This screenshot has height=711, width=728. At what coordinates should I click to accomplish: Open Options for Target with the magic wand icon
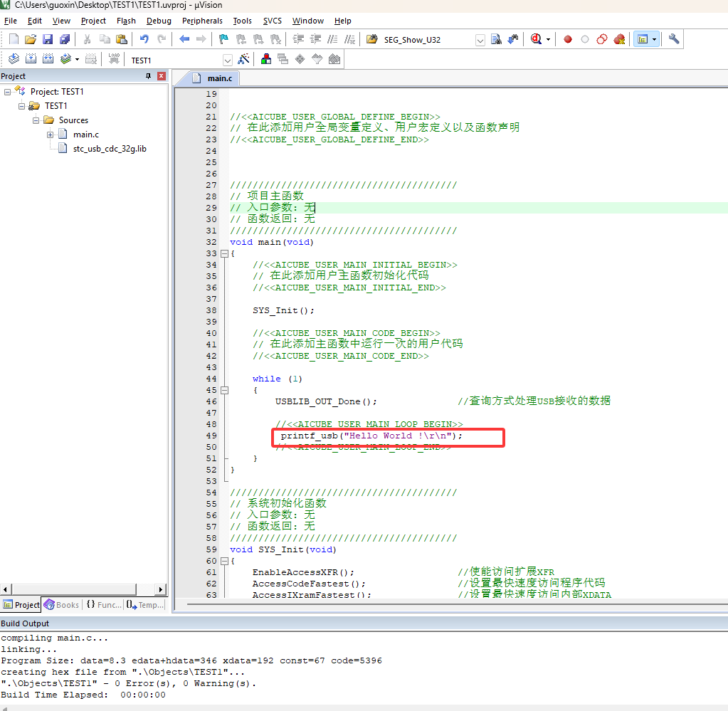243,59
